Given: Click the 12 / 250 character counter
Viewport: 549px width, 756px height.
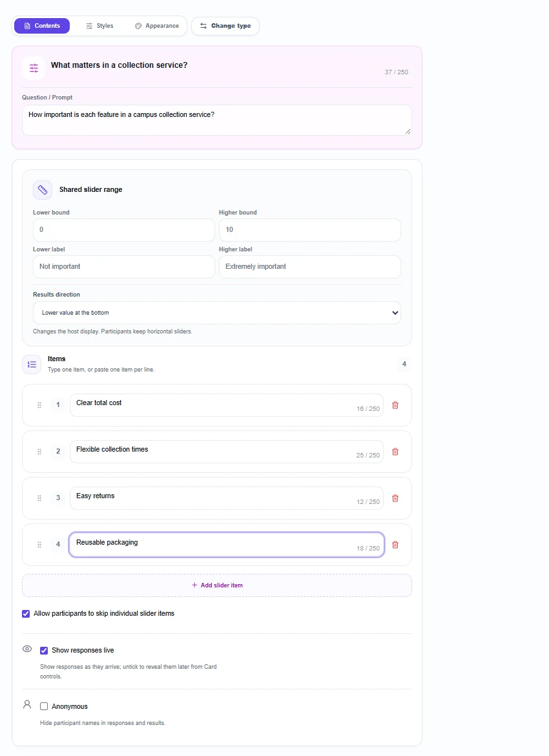Looking at the screenshot, I should click(x=368, y=502).
